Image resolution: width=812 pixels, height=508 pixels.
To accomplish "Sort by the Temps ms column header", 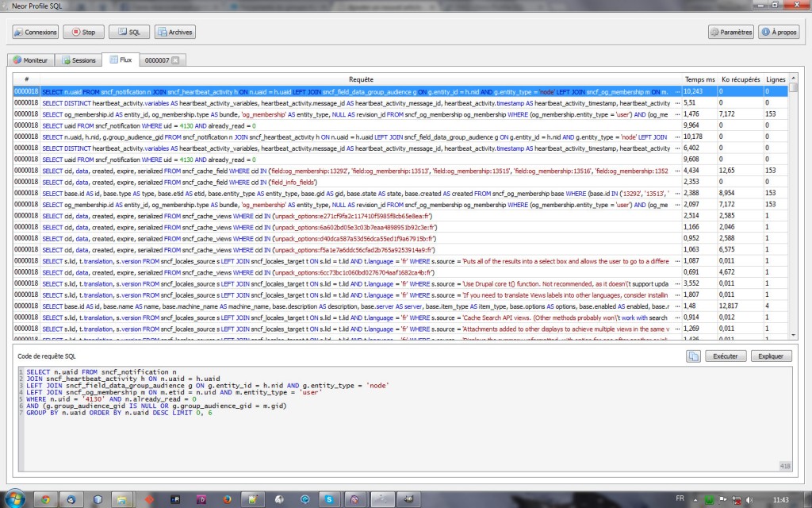I will pos(700,79).
